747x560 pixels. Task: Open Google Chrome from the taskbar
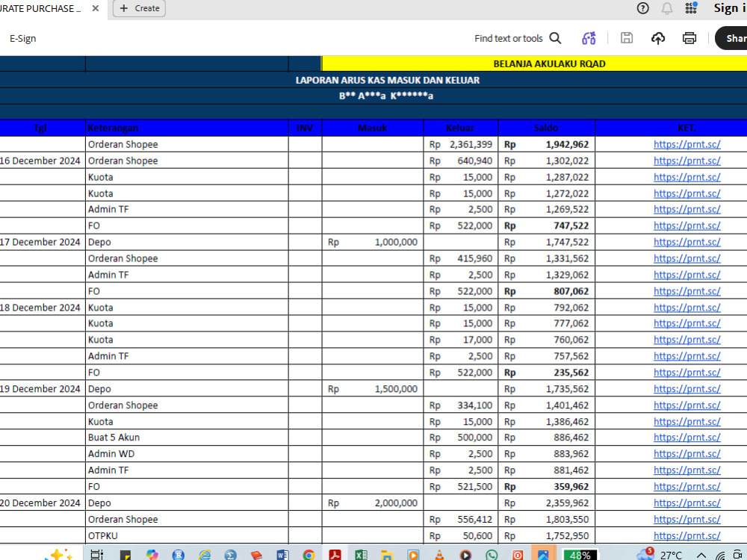click(x=309, y=555)
